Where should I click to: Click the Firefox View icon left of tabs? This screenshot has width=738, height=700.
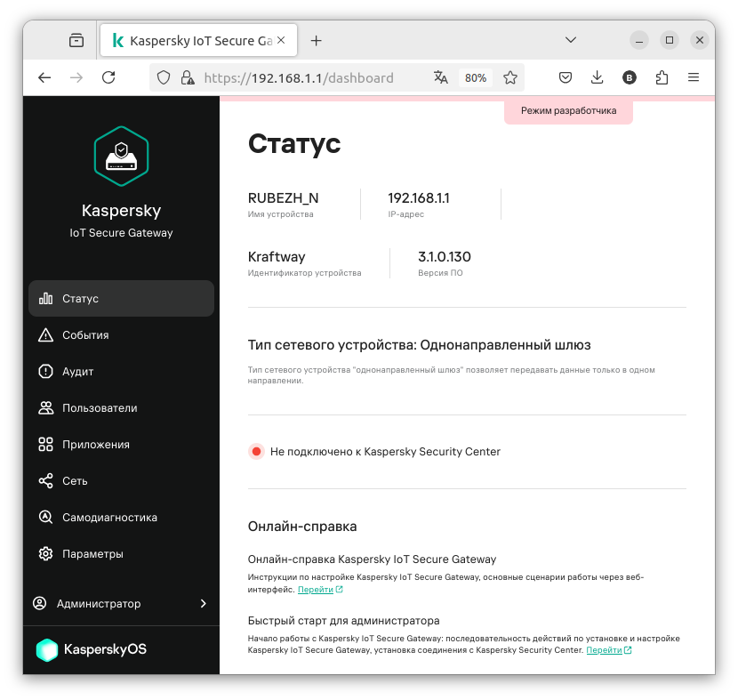(76, 41)
